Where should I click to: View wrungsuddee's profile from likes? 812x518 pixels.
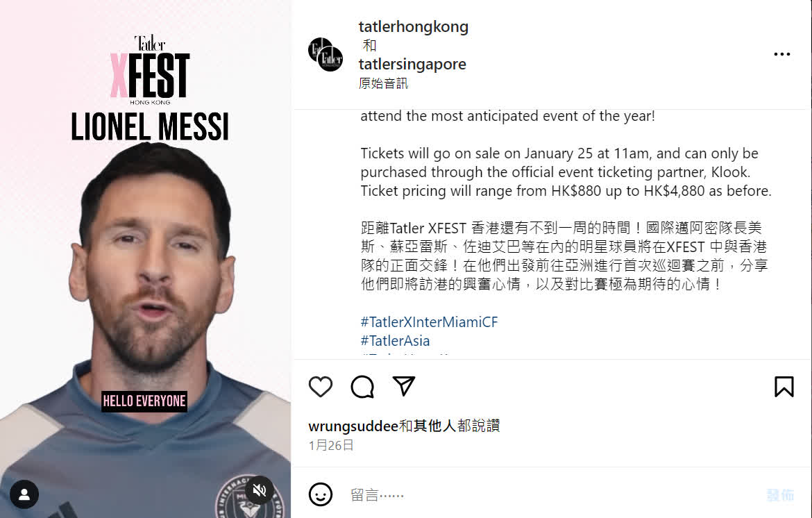[353, 426]
